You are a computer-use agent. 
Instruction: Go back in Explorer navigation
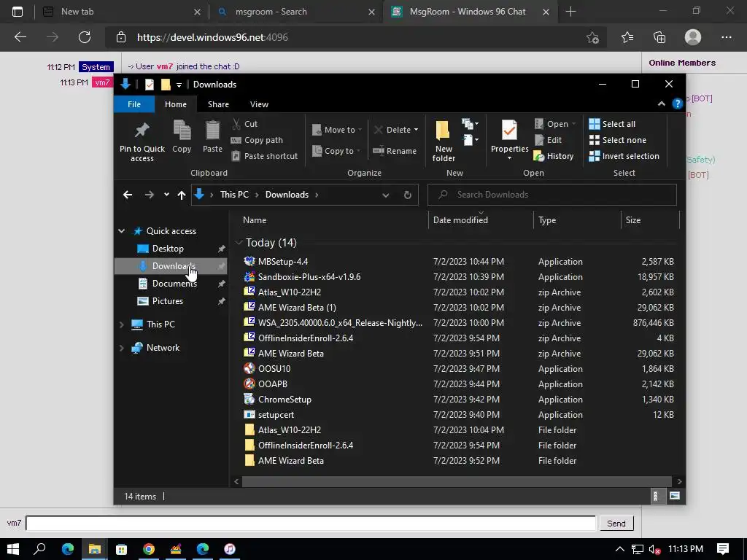(x=127, y=195)
